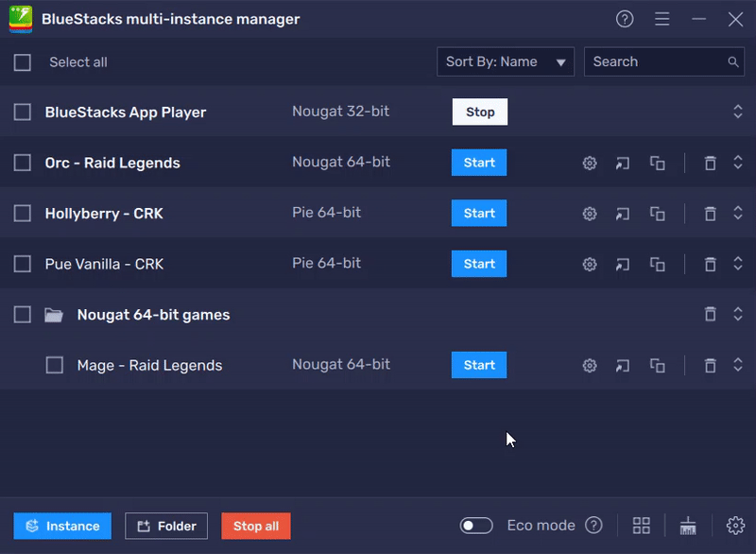The image size is (756, 554).
Task: Start the Orc - Raid Legends instance
Action: coord(479,163)
